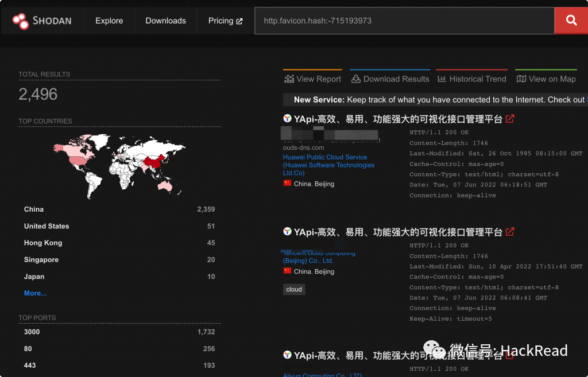Click the View Report chart icon

click(289, 79)
